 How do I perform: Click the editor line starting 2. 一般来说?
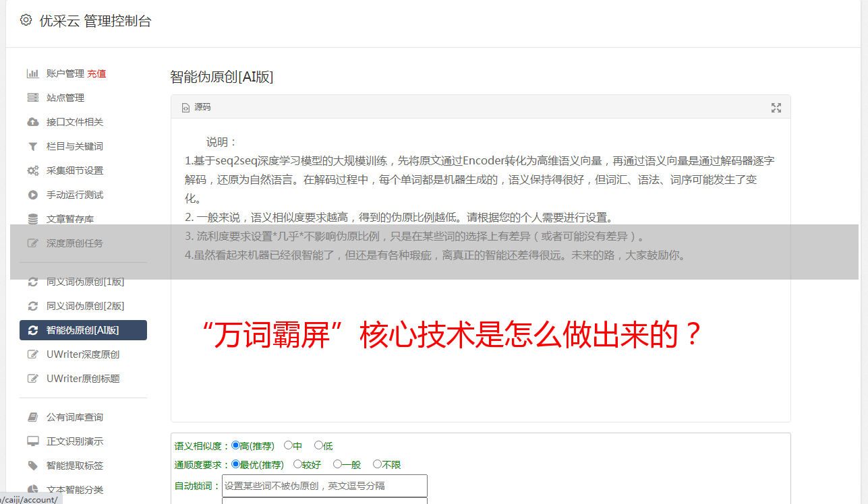[399, 218]
